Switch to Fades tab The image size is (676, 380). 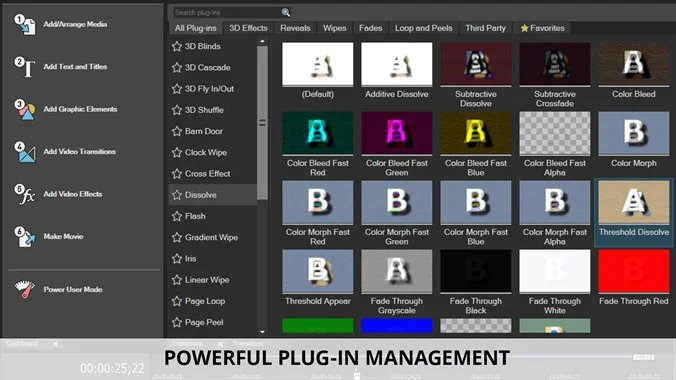point(370,28)
